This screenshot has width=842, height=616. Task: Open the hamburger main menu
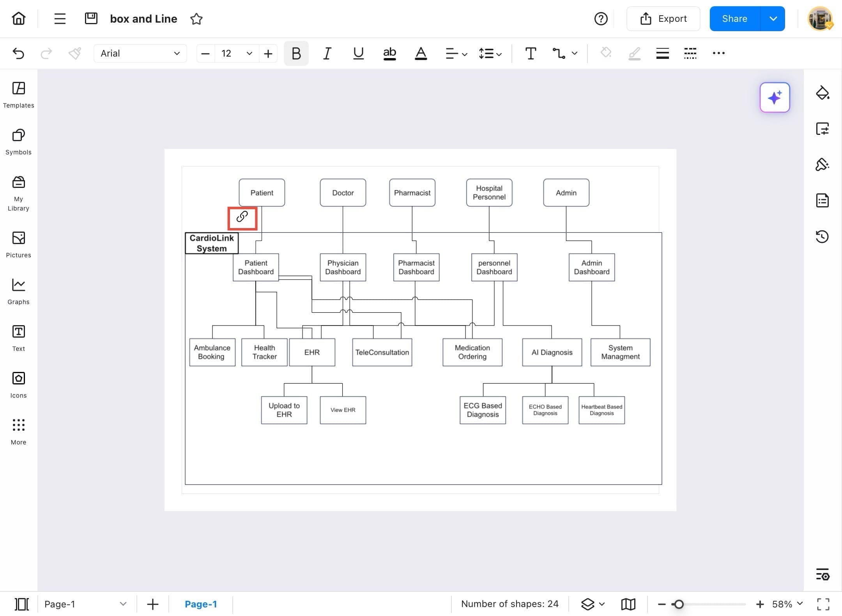(x=60, y=18)
